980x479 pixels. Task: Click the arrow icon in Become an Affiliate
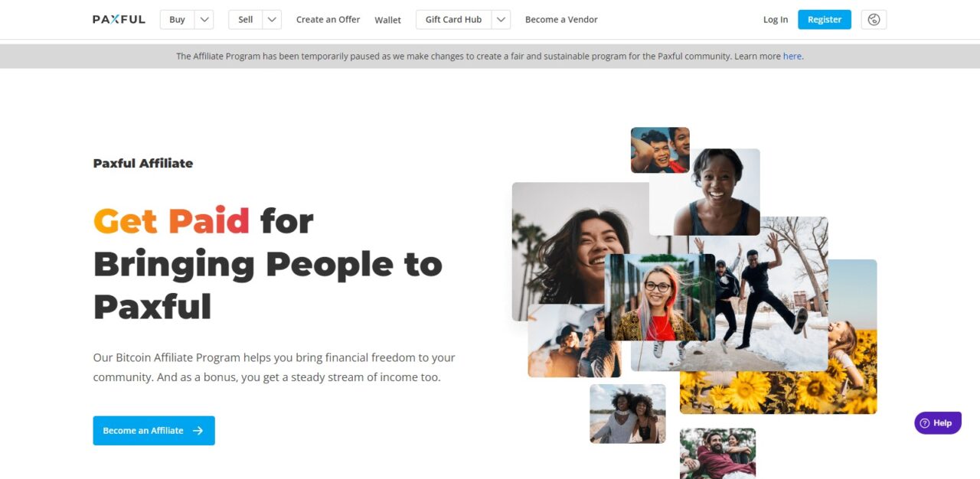[198, 431]
